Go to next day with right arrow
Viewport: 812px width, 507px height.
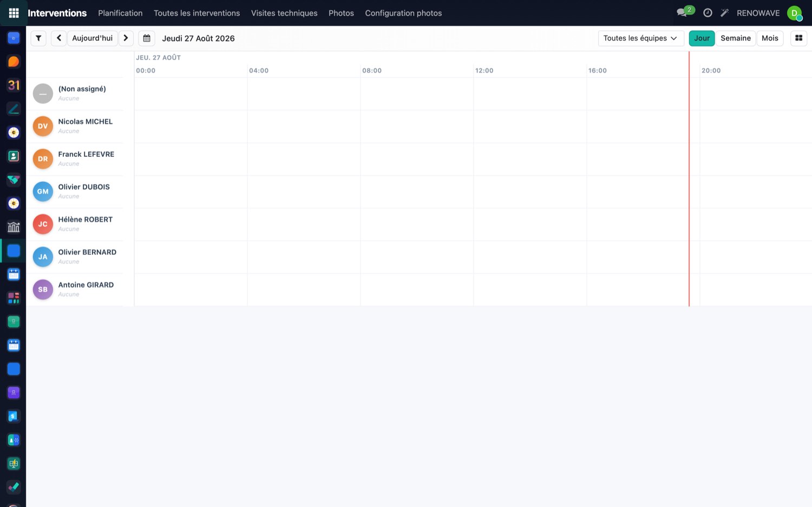point(126,38)
